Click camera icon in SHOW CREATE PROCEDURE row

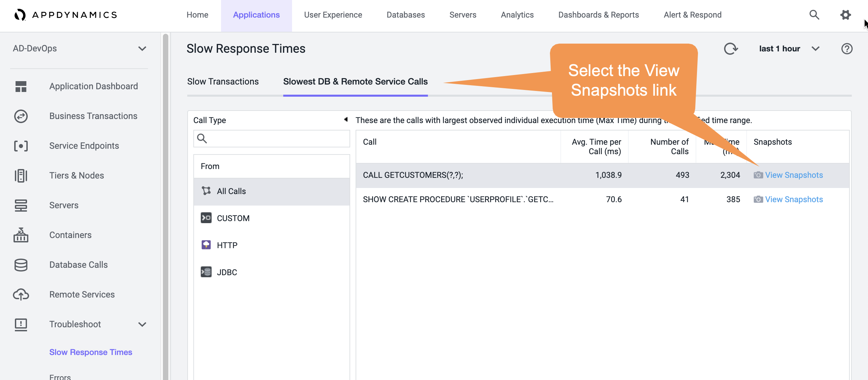758,199
